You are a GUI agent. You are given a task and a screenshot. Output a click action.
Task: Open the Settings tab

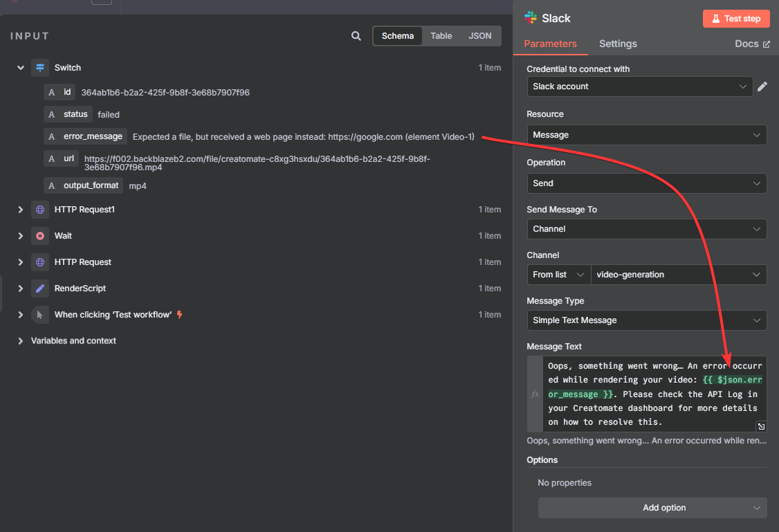(x=618, y=44)
